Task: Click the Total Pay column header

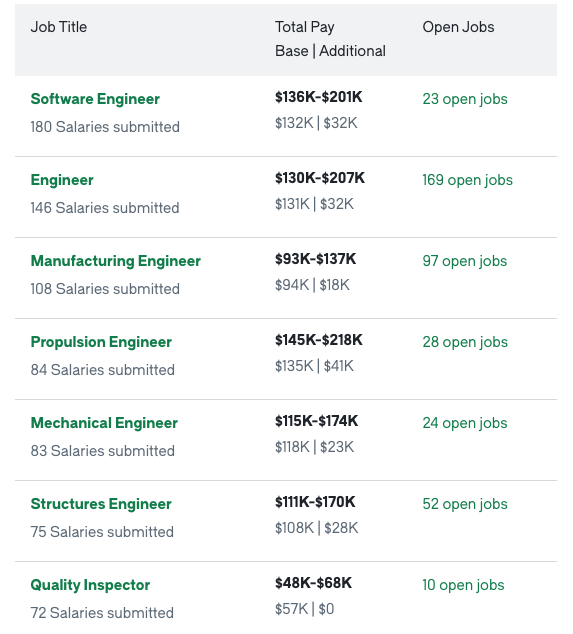Action: click(x=304, y=27)
